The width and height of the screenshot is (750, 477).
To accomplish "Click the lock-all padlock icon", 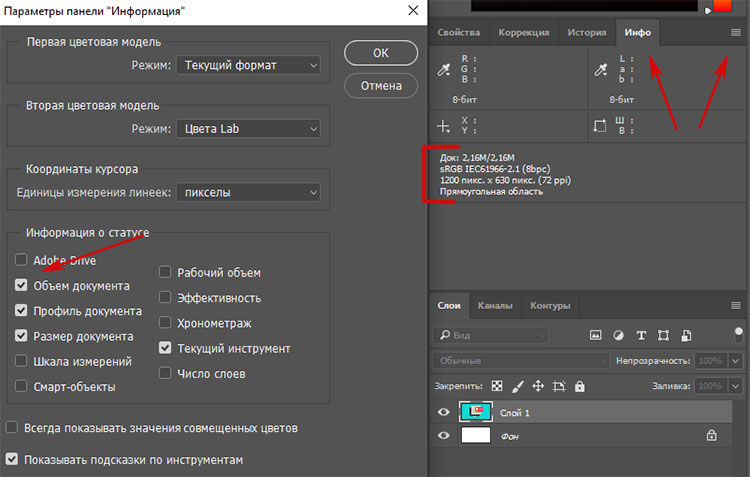I will tap(580, 386).
